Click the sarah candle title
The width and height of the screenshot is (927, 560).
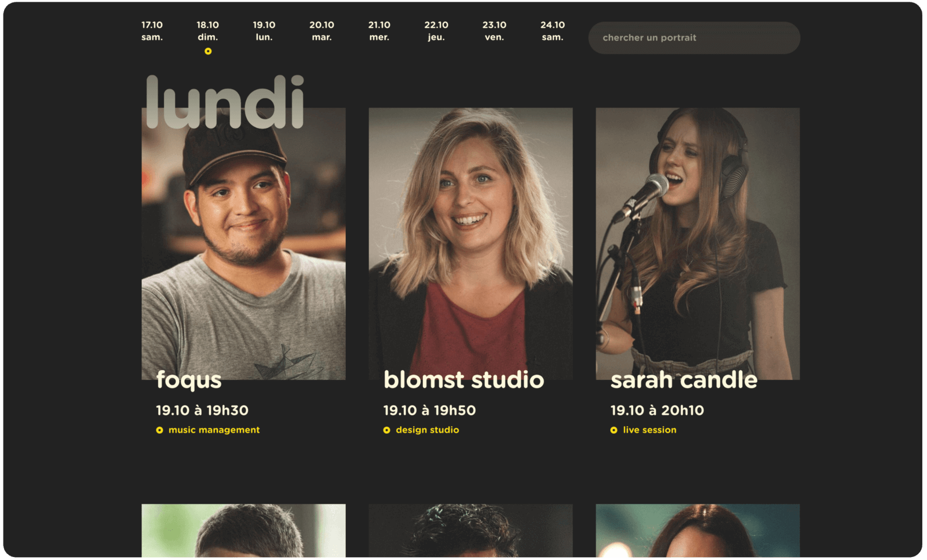[684, 380]
